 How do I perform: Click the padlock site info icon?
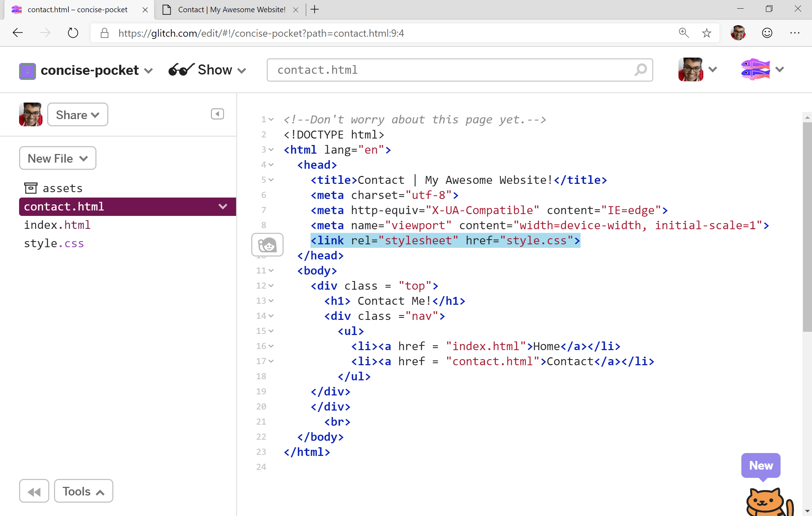click(x=104, y=33)
